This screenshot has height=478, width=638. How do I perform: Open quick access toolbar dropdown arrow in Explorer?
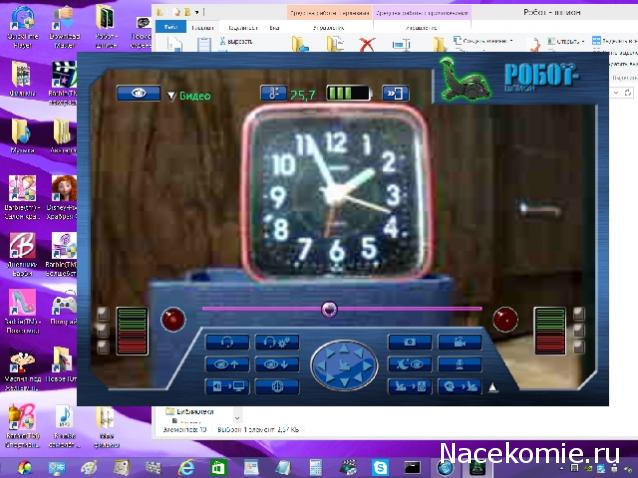pos(197,12)
